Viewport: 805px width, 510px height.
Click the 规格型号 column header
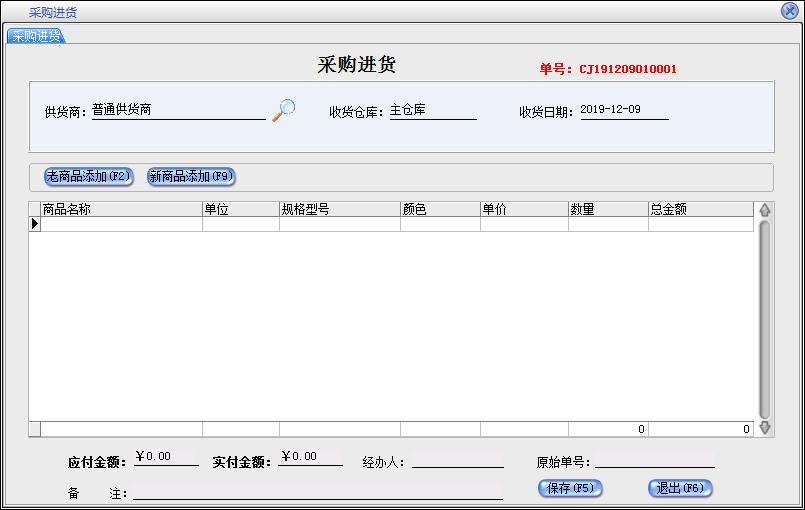point(340,209)
